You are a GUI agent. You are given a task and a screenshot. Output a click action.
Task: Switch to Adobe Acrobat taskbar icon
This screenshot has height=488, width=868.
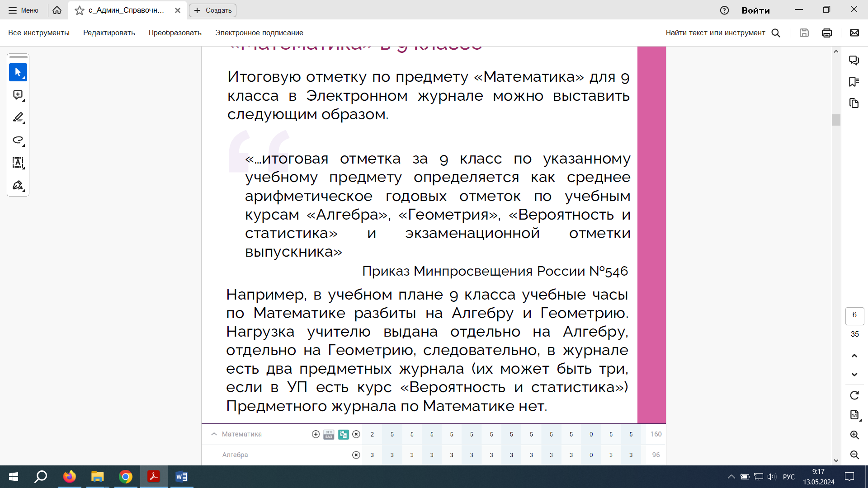pyautogui.click(x=154, y=477)
